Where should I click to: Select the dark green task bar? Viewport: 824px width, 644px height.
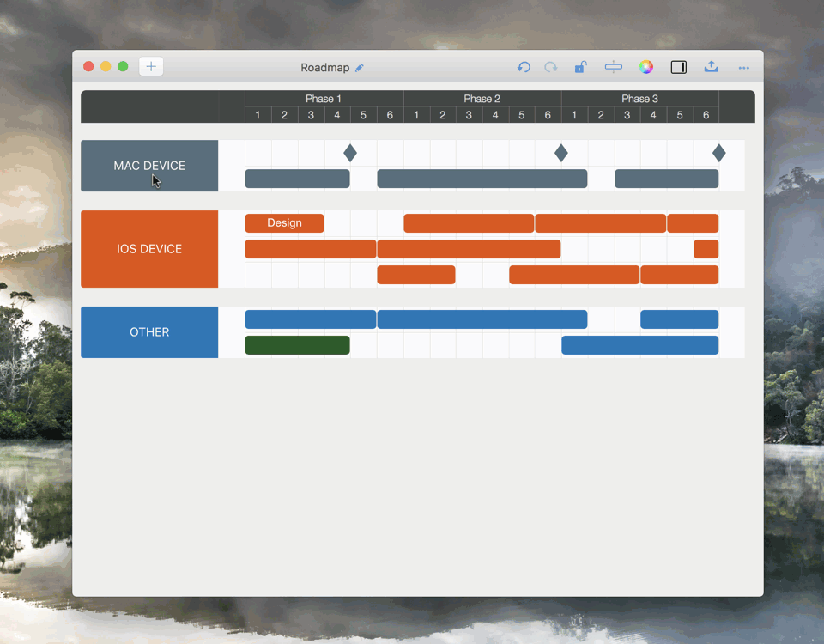297,345
